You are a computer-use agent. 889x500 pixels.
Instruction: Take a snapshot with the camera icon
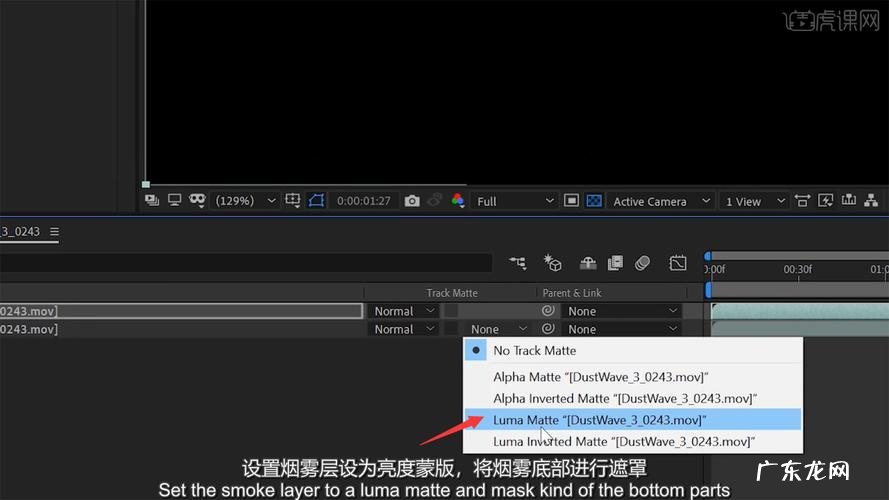412,201
